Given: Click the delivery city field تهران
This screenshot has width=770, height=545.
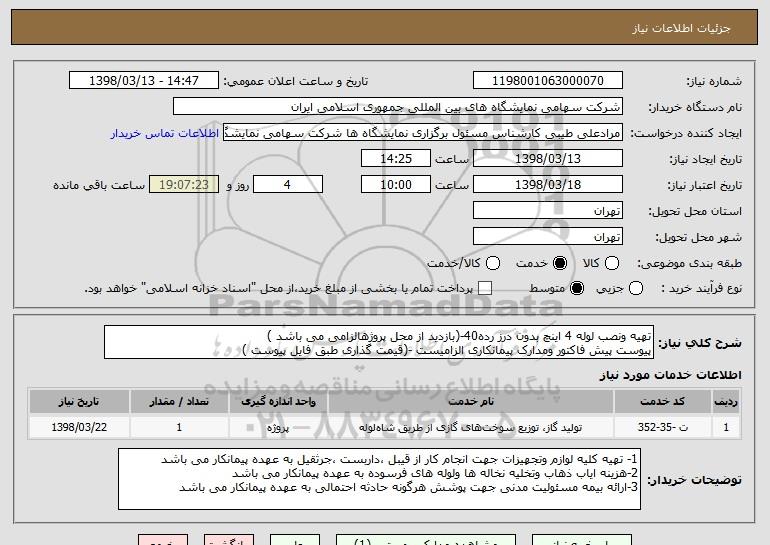Looking at the screenshot, I should 548,237.
